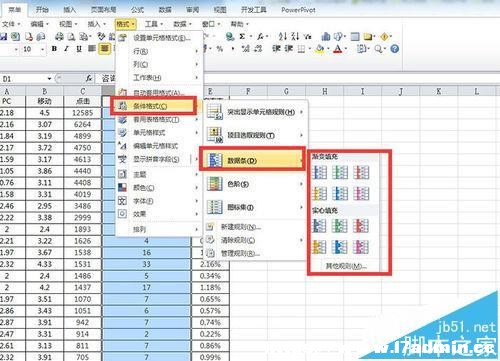Click the print icon in the toolbar
Image resolution: width=500 pixels, height=361 pixels.
click(59, 36)
